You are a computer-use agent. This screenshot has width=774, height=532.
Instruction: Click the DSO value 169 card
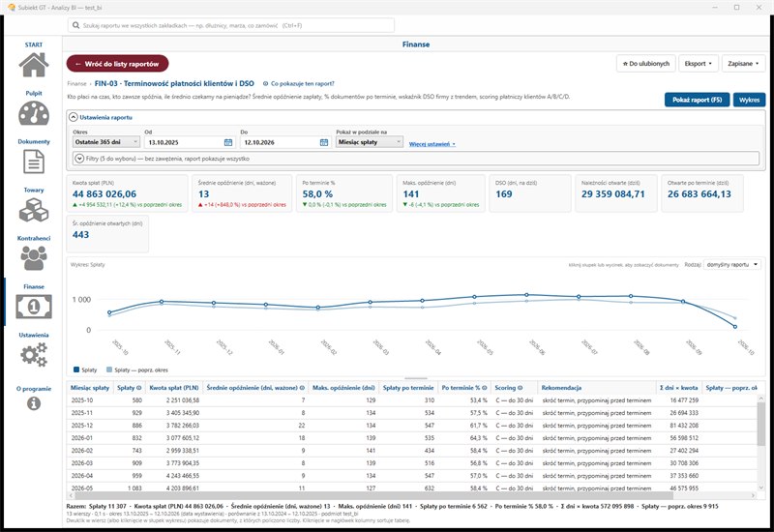tap(530, 193)
